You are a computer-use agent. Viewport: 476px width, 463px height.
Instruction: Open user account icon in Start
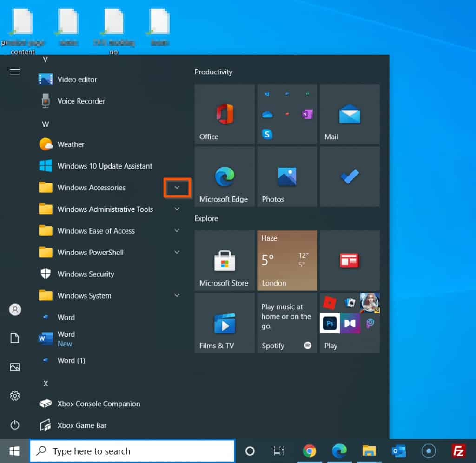click(15, 310)
